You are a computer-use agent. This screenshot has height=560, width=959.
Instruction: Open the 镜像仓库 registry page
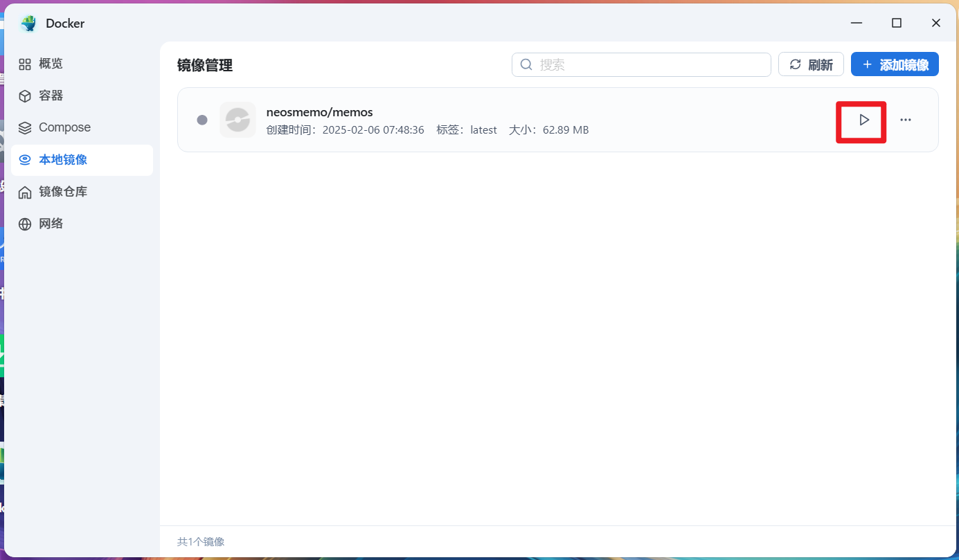(x=82, y=192)
